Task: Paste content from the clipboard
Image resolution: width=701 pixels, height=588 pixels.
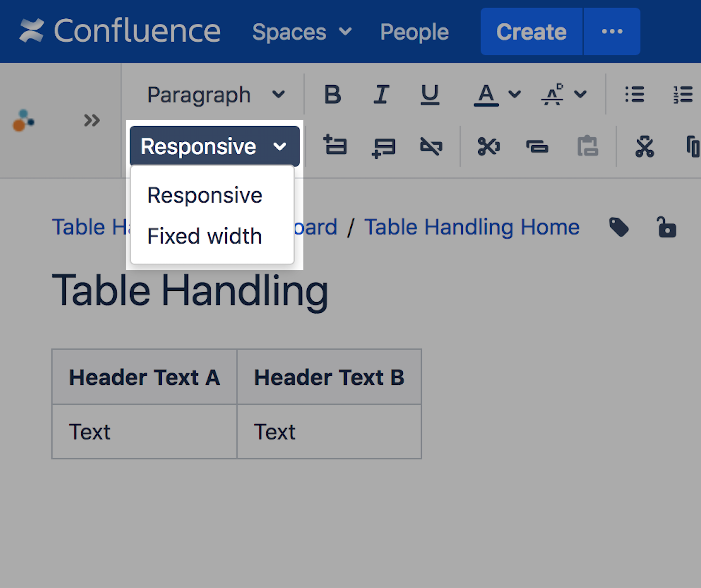Action: click(x=587, y=146)
